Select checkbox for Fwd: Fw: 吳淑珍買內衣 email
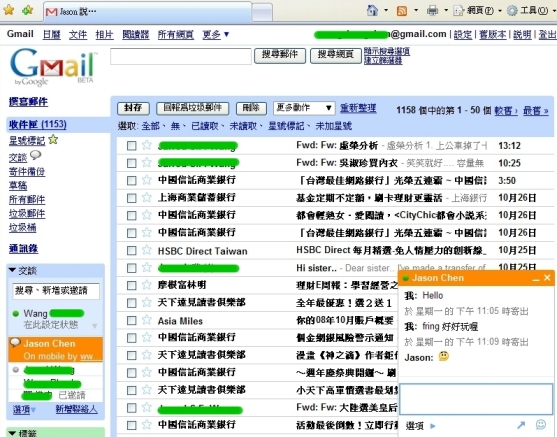Viewport: 557px width, 437px height. pos(131,163)
